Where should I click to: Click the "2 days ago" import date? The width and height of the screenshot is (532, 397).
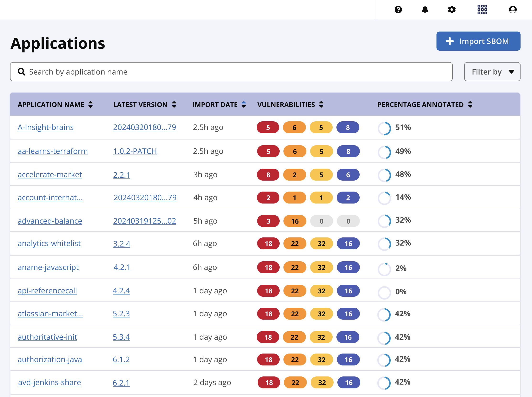[x=212, y=382]
